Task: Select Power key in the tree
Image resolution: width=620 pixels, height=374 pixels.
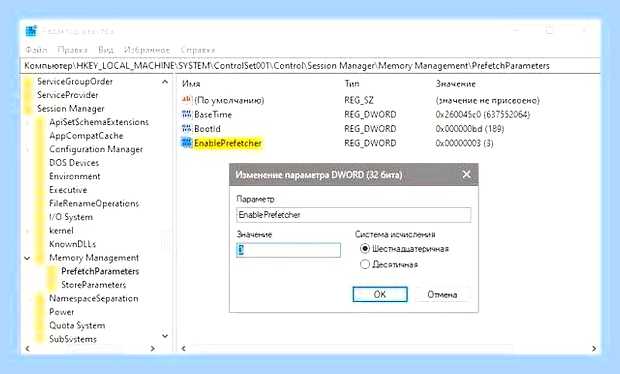Action: click(x=61, y=312)
